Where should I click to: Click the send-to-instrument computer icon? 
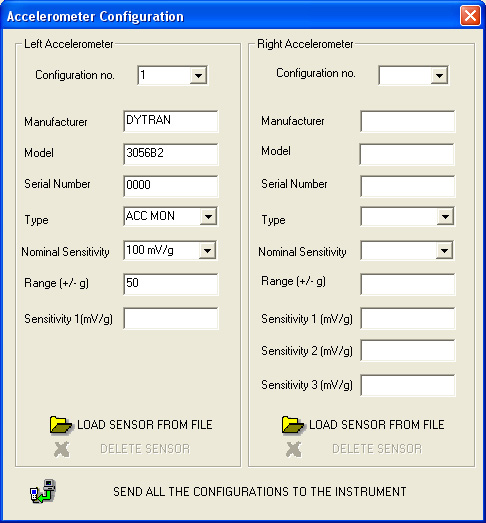pos(43,491)
